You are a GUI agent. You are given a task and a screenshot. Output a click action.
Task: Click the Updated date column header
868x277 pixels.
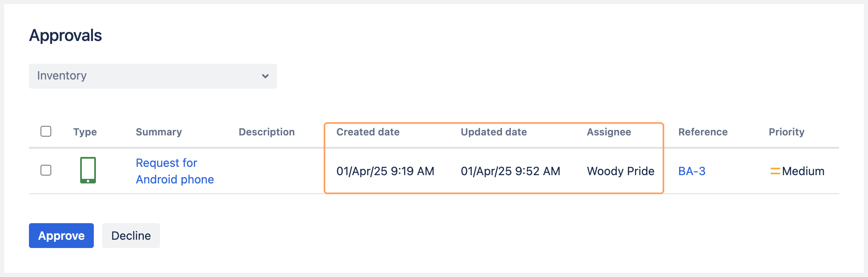click(x=494, y=132)
